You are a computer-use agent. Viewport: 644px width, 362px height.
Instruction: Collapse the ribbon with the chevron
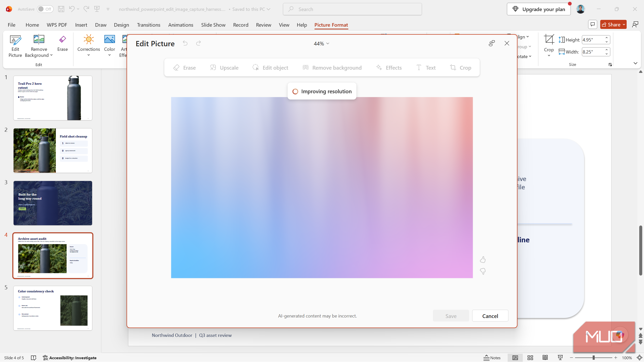635,63
